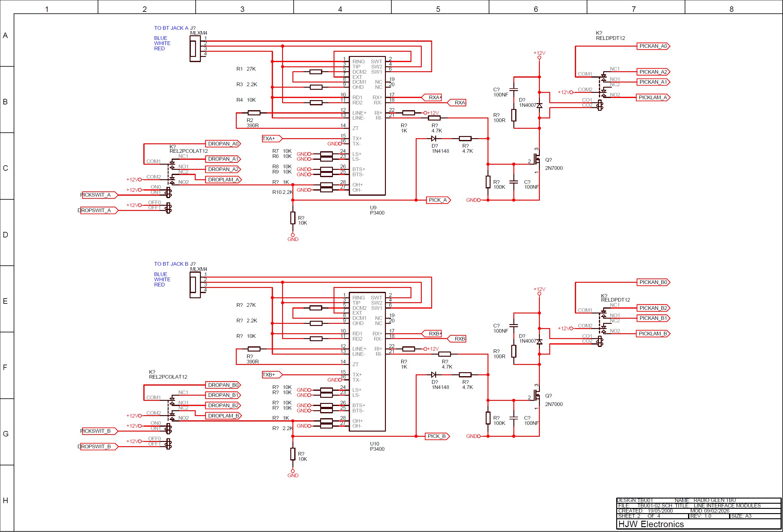Click the TXA+ input port
Screen dimensions: 783x532
[271, 138]
